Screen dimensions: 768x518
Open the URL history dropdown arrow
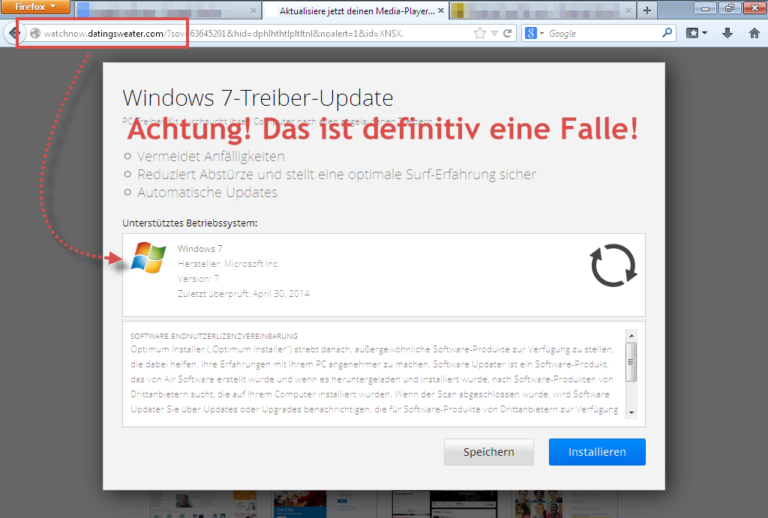coord(494,33)
